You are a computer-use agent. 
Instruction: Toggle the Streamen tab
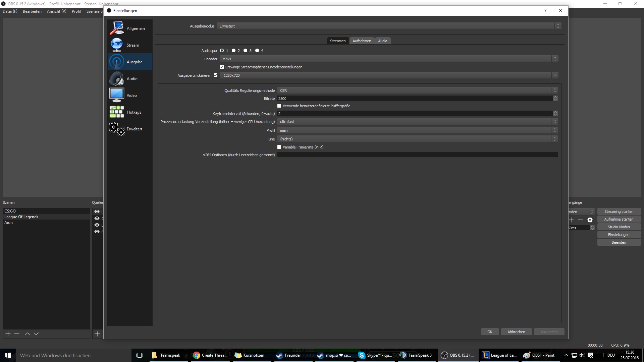338,41
